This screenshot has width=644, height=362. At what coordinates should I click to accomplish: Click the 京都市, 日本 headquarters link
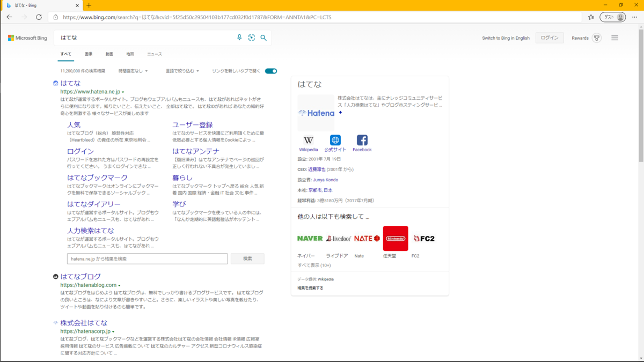coord(320,190)
